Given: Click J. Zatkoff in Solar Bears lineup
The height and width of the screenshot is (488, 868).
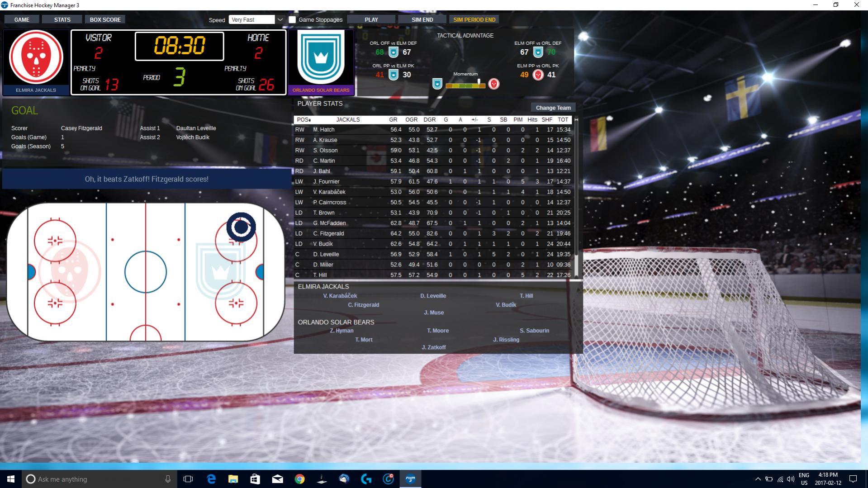Looking at the screenshot, I should [434, 347].
